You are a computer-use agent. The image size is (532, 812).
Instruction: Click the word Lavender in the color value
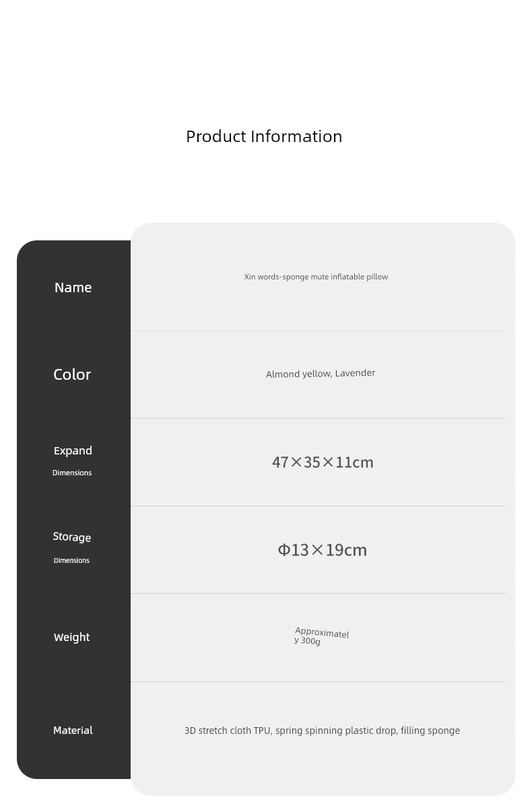(x=355, y=372)
